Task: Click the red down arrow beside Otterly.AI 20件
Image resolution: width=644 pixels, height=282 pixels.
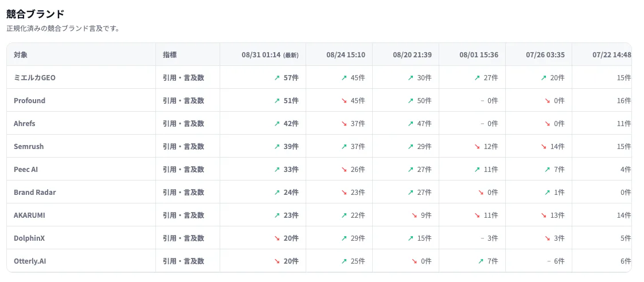Action: click(x=277, y=261)
